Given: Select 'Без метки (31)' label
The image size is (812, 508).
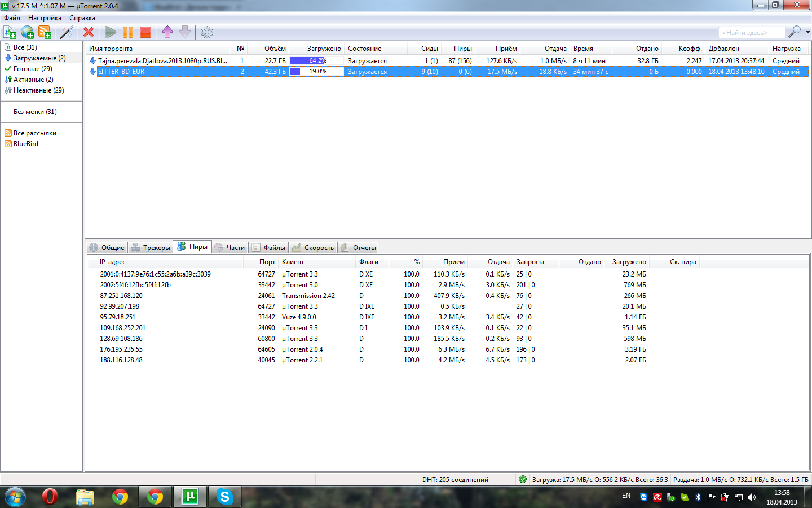Looking at the screenshot, I should pyautogui.click(x=35, y=112).
